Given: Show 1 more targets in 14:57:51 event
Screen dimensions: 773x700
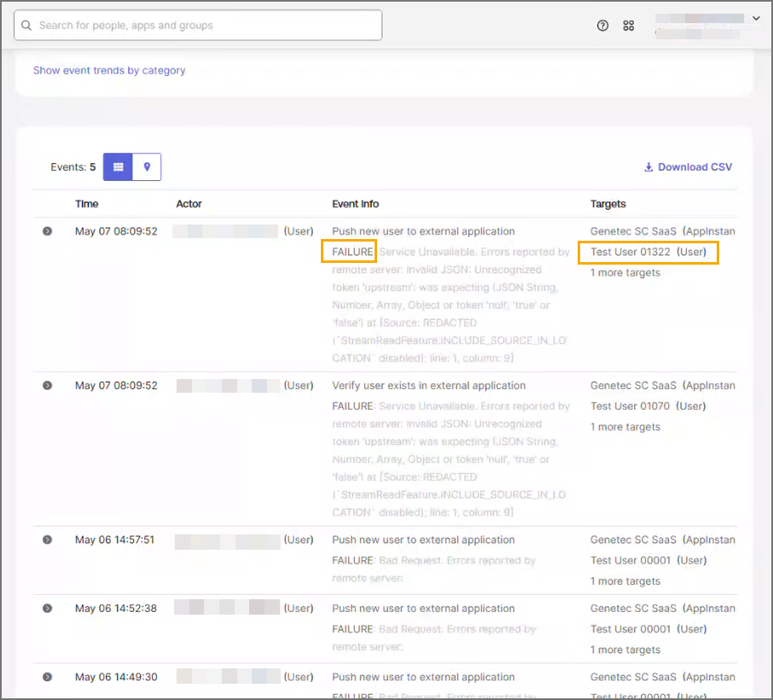Looking at the screenshot, I should click(625, 581).
